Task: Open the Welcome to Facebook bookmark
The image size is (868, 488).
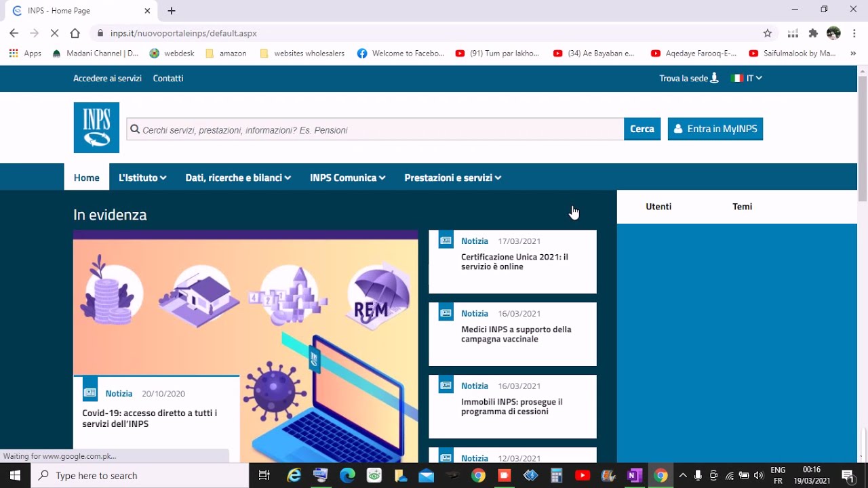Action: 401,54
